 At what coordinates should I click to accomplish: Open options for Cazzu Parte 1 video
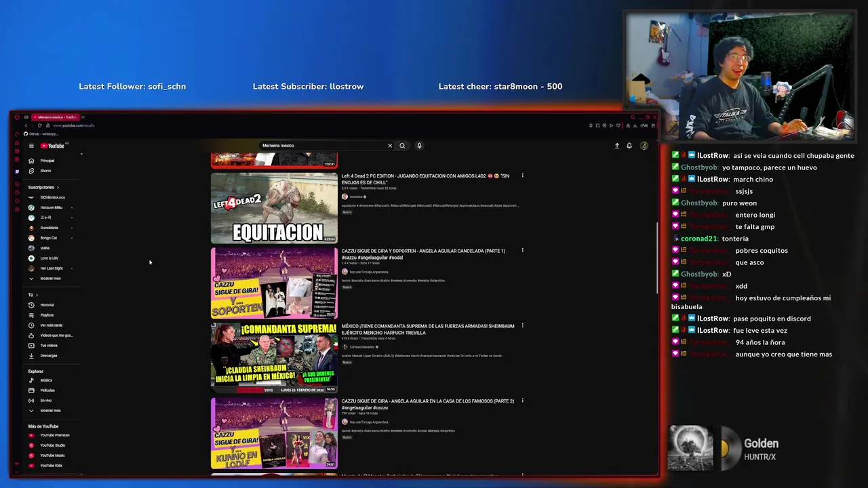point(522,251)
